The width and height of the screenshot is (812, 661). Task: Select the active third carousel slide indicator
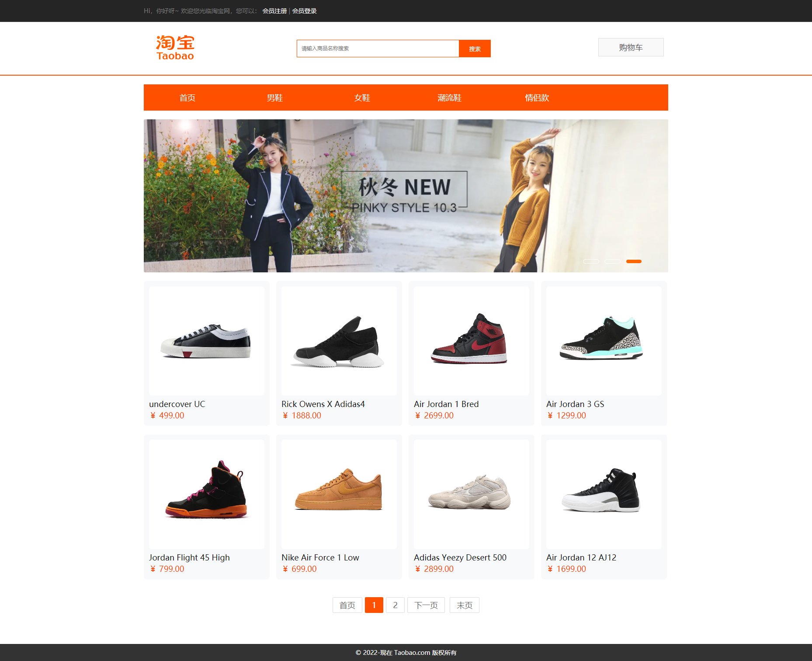tap(634, 261)
